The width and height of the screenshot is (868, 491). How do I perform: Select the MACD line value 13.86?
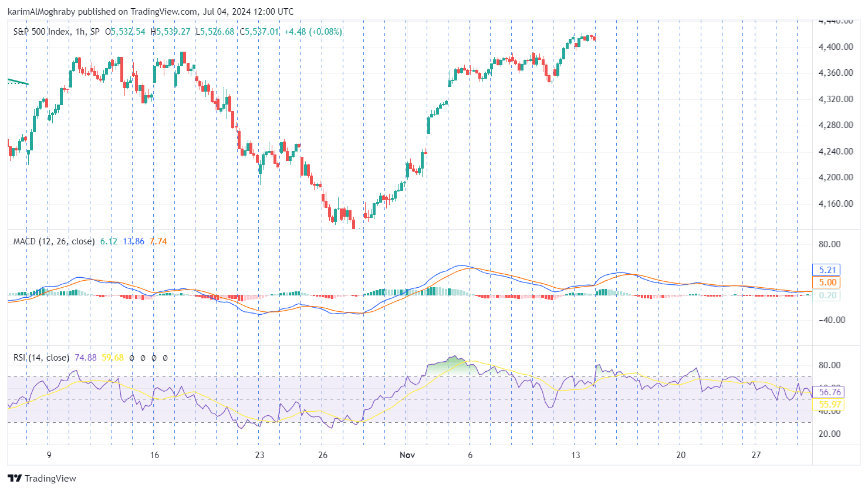click(x=133, y=241)
